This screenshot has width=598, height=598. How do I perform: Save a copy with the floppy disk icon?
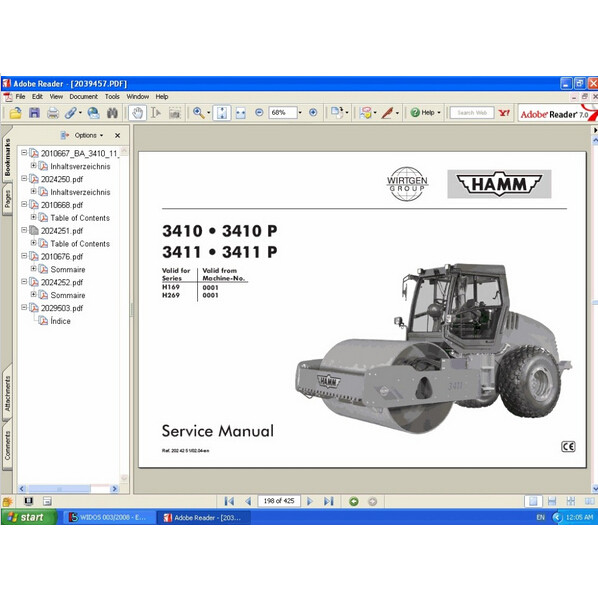click(x=34, y=113)
